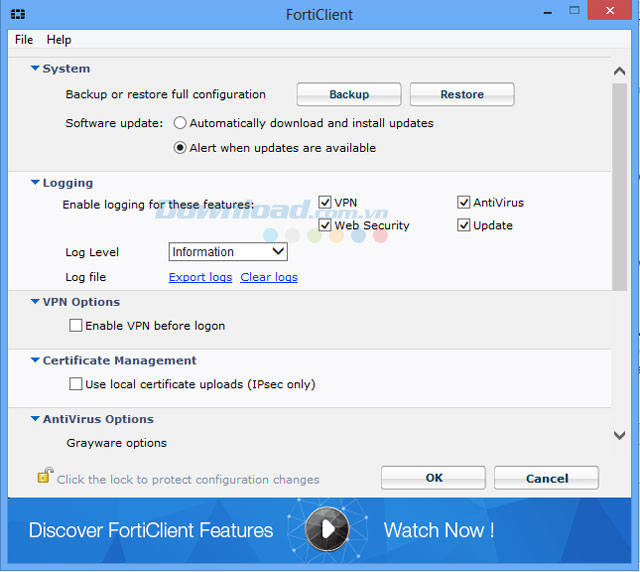Click the Export logs link
Screen dimensions: 640x572
click(200, 277)
